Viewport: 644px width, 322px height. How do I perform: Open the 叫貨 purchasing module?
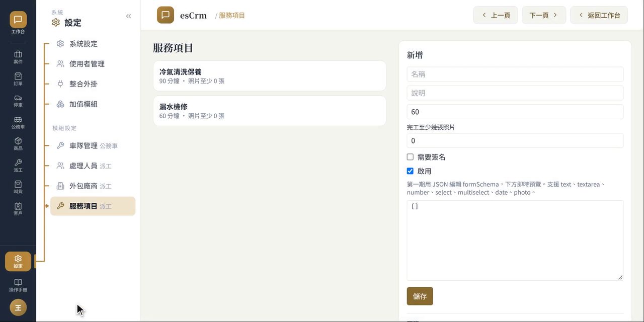[18, 187]
